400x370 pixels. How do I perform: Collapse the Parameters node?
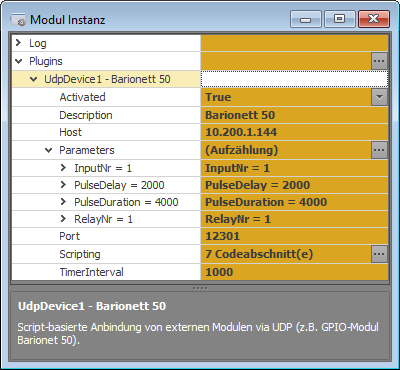click(x=49, y=150)
